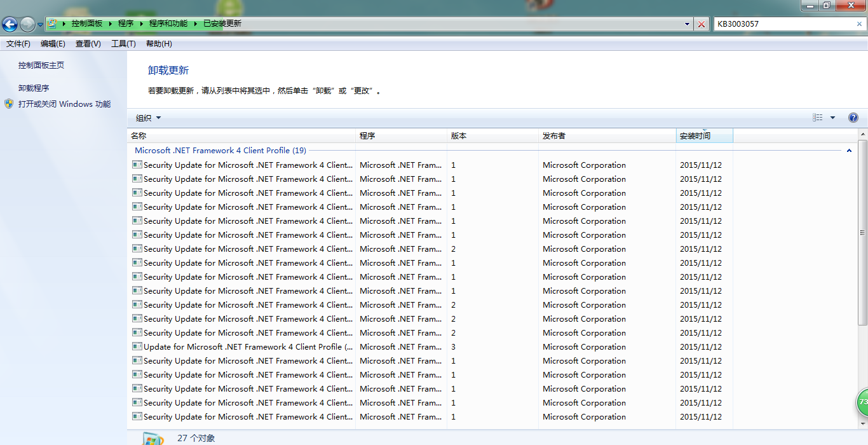Click the status bar details icon
Viewport: 868px width, 445px height.
coord(153,438)
